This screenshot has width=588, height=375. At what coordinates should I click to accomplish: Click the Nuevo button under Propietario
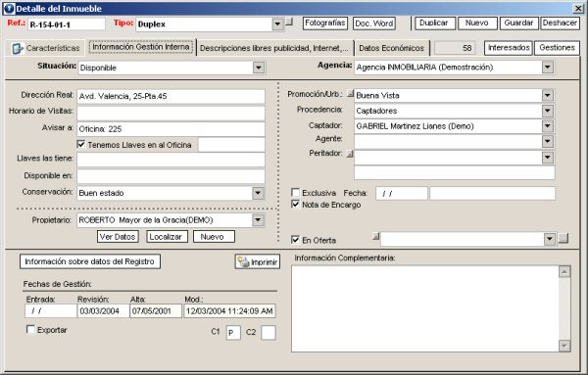[x=214, y=237]
